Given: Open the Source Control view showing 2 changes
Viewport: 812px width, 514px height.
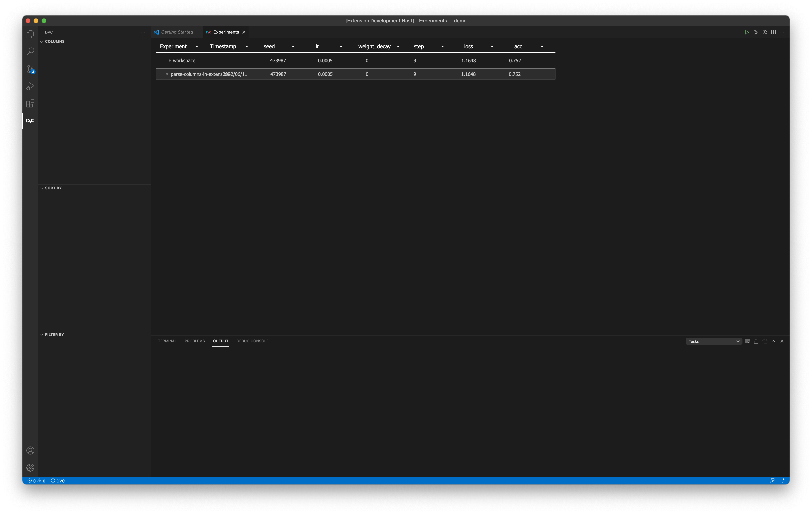Looking at the screenshot, I should [x=30, y=69].
